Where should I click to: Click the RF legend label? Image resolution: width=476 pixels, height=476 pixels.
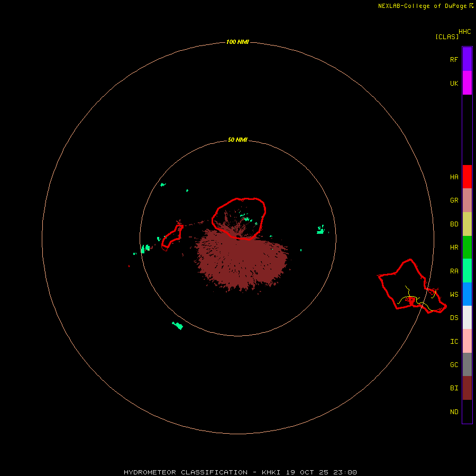(454, 59)
